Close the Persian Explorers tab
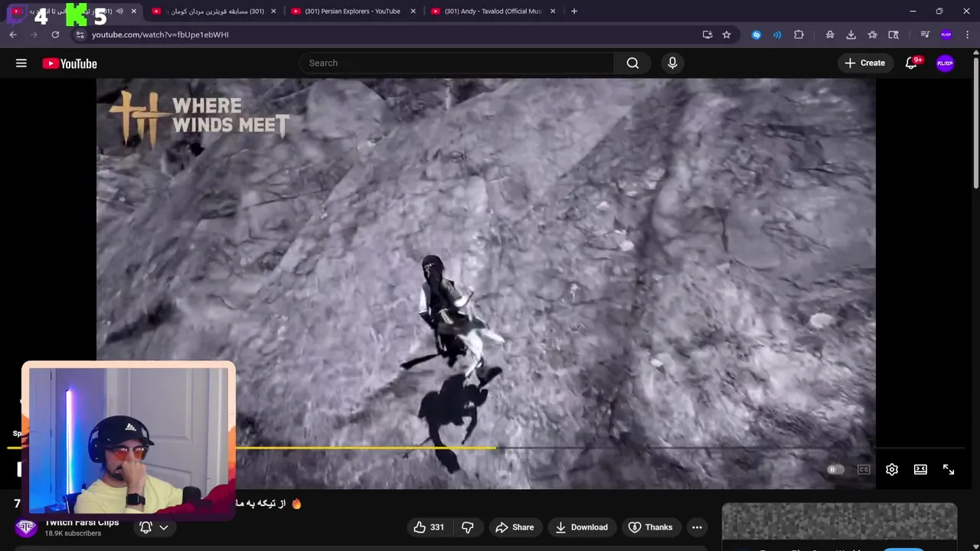Screen dimensions: 980x551 [413, 11]
